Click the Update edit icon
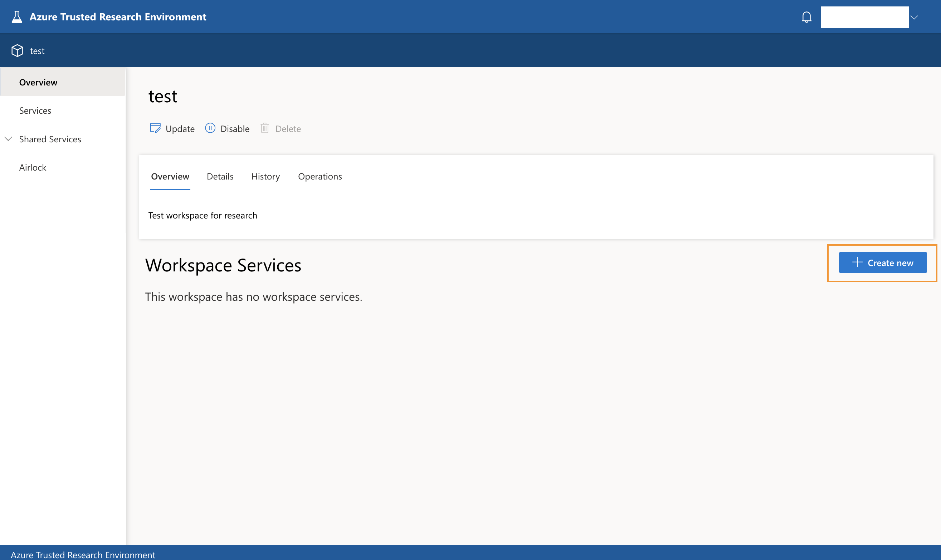The image size is (941, 560). [x=155, y=128]
